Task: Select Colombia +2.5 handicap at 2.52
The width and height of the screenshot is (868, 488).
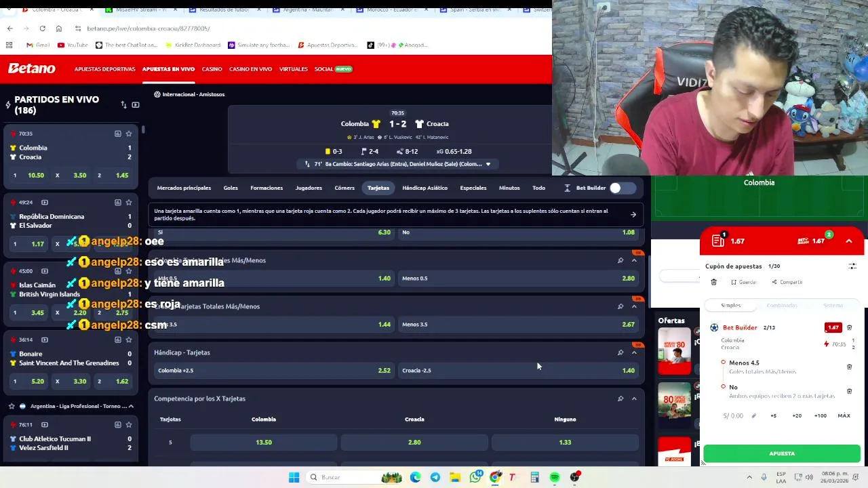Action: coord(274,370)
